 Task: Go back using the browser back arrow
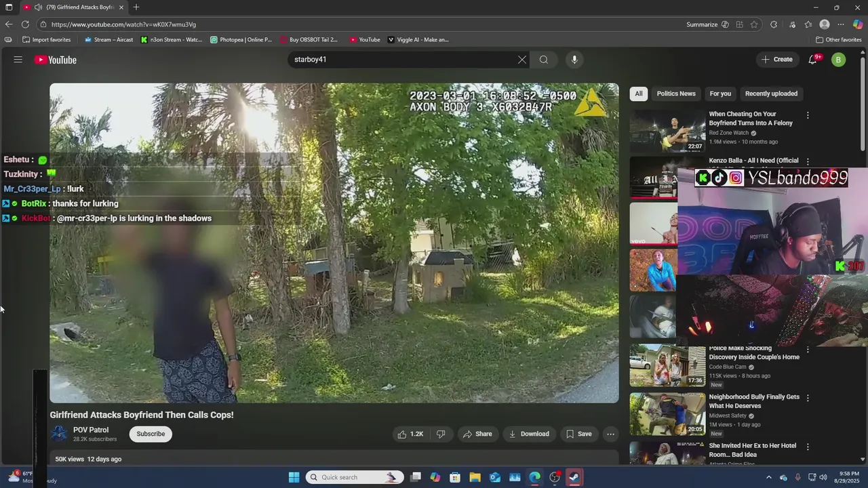point(8,24)
